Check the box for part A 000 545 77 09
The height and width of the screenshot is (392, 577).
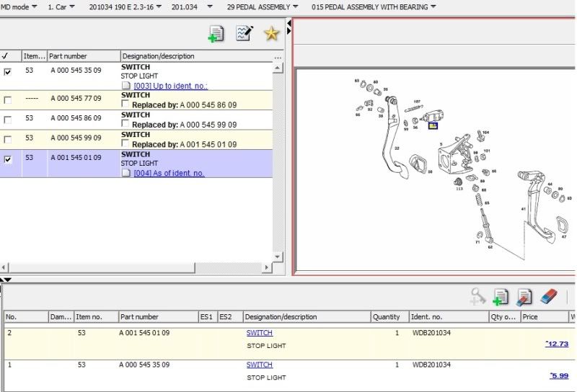coord(7,100)
